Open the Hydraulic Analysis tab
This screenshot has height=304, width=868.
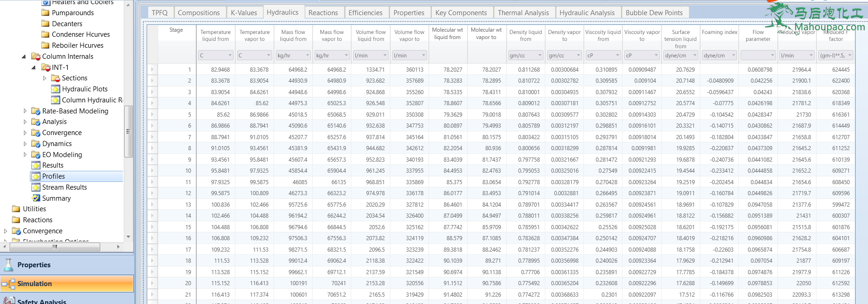pos(587,13)
